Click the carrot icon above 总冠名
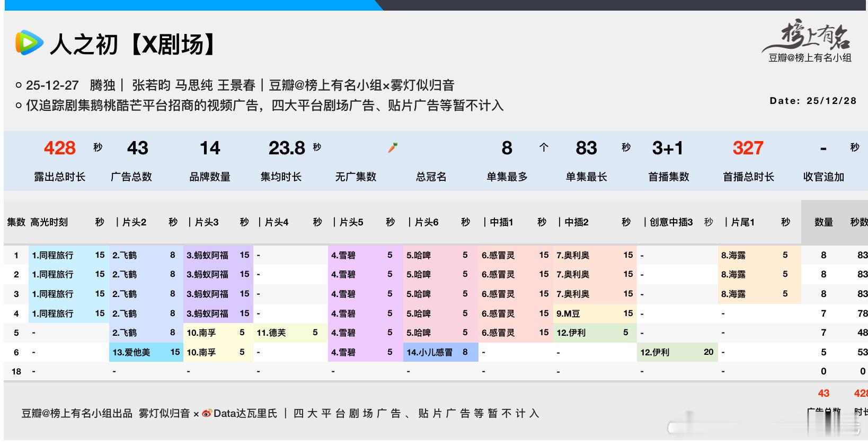Screen dimensions: 868x445 (393, 147)
